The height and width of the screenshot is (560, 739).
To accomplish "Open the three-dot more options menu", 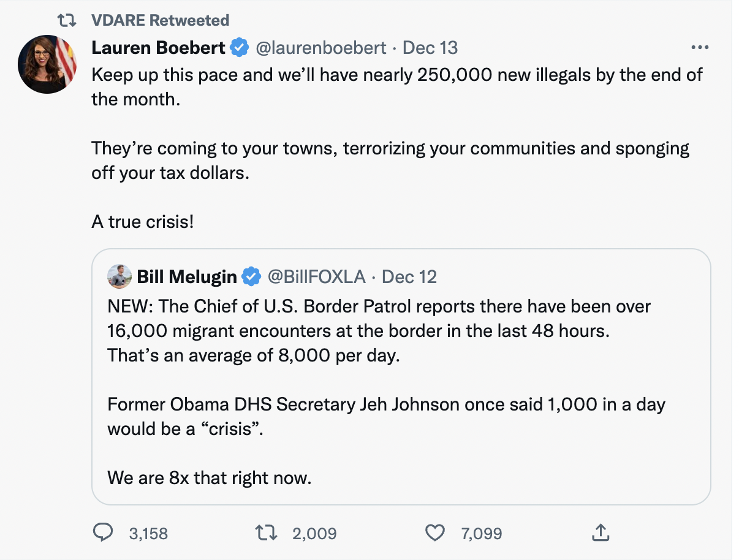I will 699,48.
